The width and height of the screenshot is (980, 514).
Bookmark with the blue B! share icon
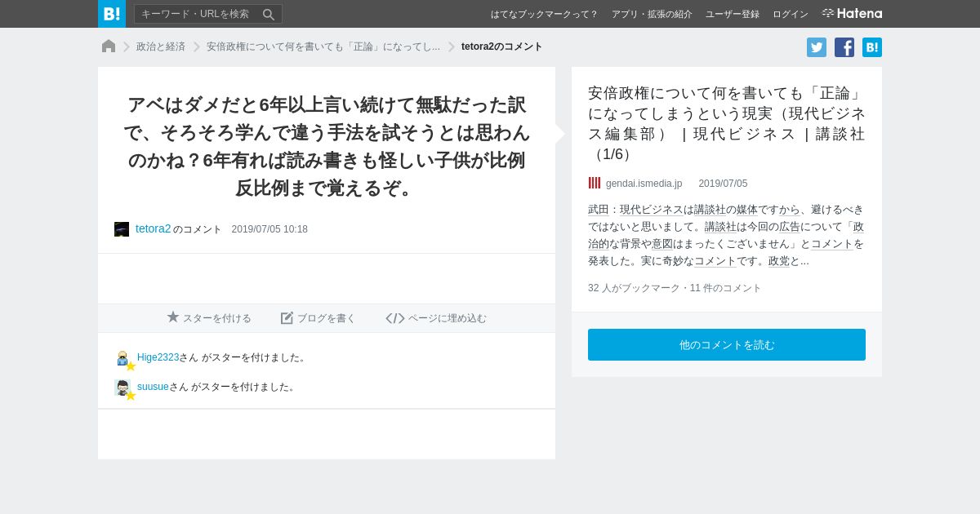tap(872, 47)
